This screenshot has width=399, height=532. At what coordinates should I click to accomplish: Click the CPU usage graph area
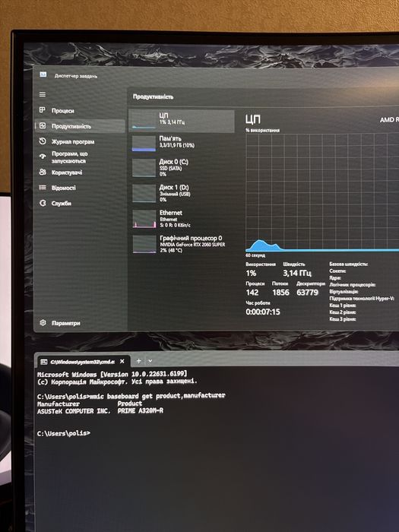coord(322,192)
